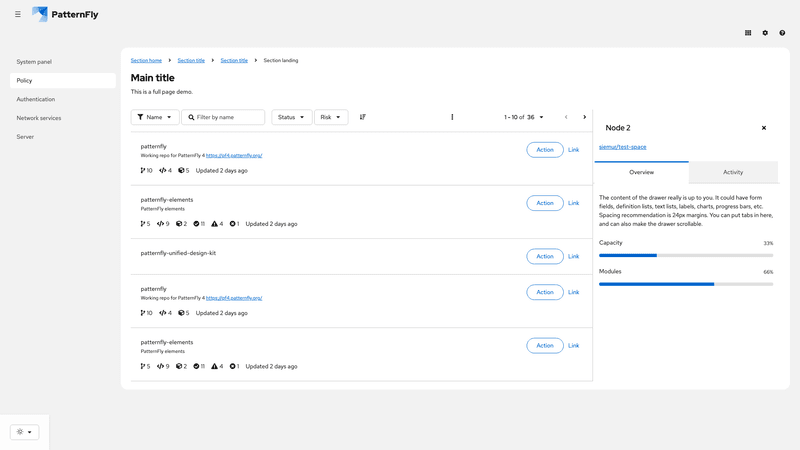Click error circle icon in first patternfly-elements row

coord(233,223)
